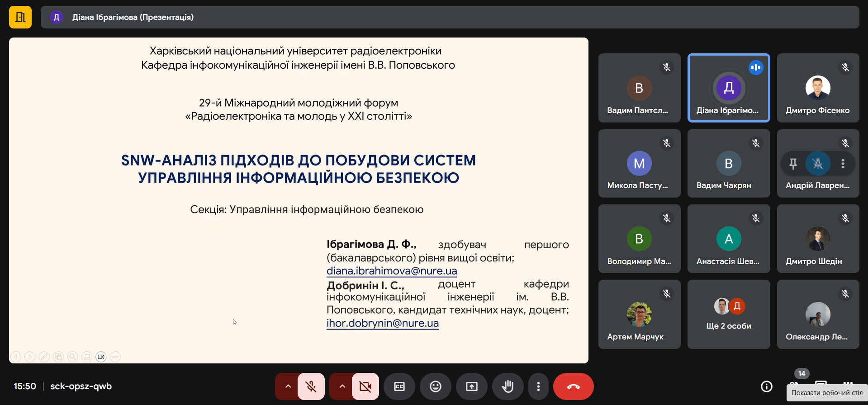This screenshot has width=868, height=405.
Task: Click the clock time 15:50
Action: tap(25, 386)
